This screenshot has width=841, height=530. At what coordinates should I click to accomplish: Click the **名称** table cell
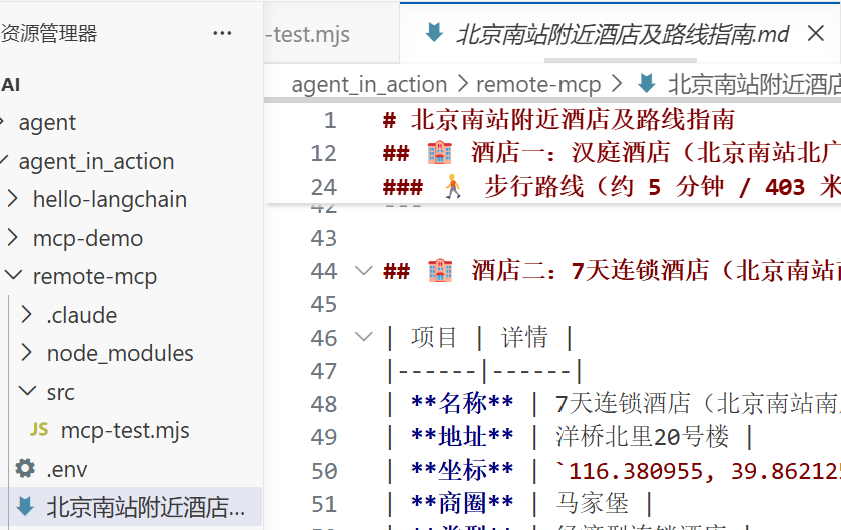pos(462,403)
